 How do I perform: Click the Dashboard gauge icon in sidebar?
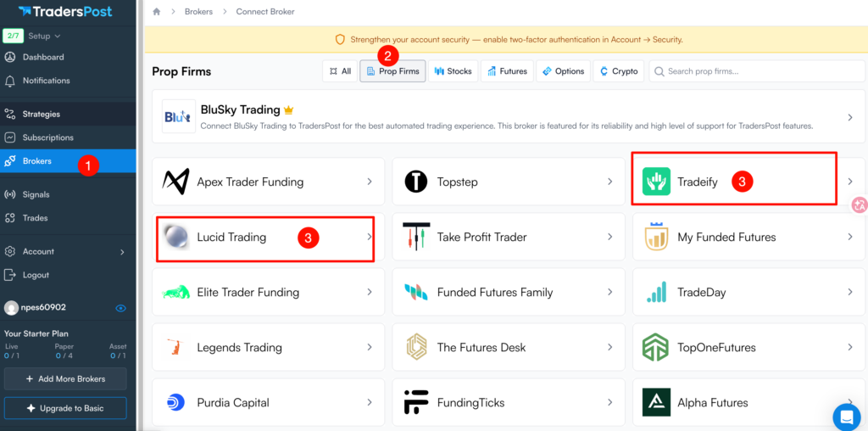click(x=10, y=58)
